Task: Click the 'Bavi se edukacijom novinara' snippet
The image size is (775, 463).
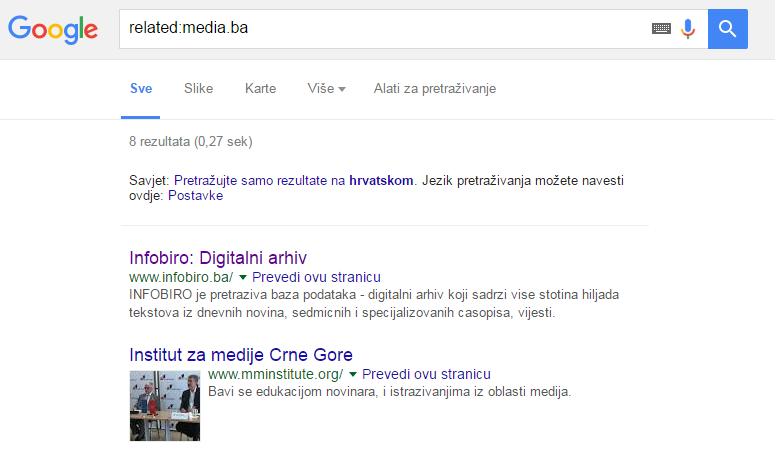Action: [x=389, y=392]
